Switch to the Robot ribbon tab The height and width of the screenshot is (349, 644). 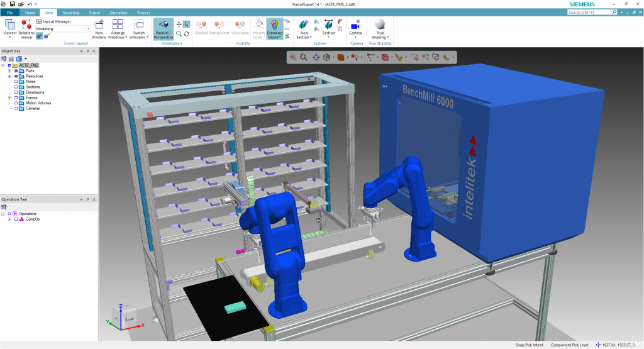[94, 13]
